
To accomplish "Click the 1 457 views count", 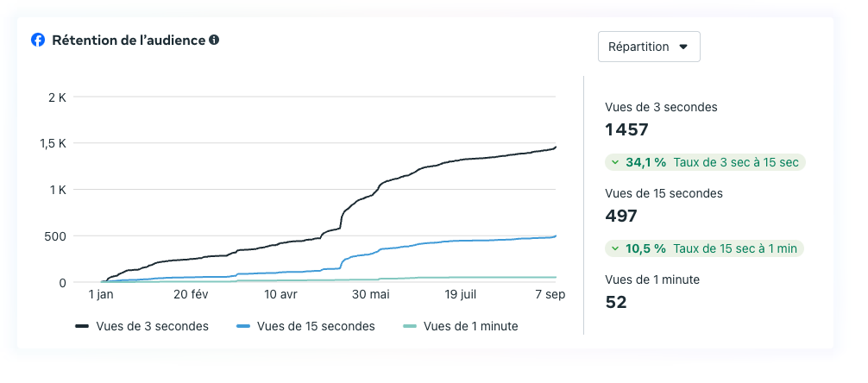I will pyautogui.click(x=627, y=130).
